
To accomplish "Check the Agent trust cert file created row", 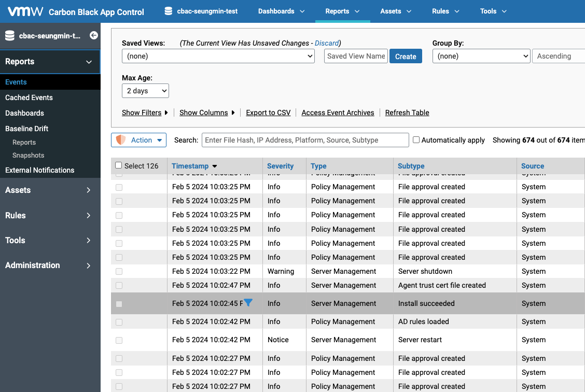I will (x=119, y=285).
